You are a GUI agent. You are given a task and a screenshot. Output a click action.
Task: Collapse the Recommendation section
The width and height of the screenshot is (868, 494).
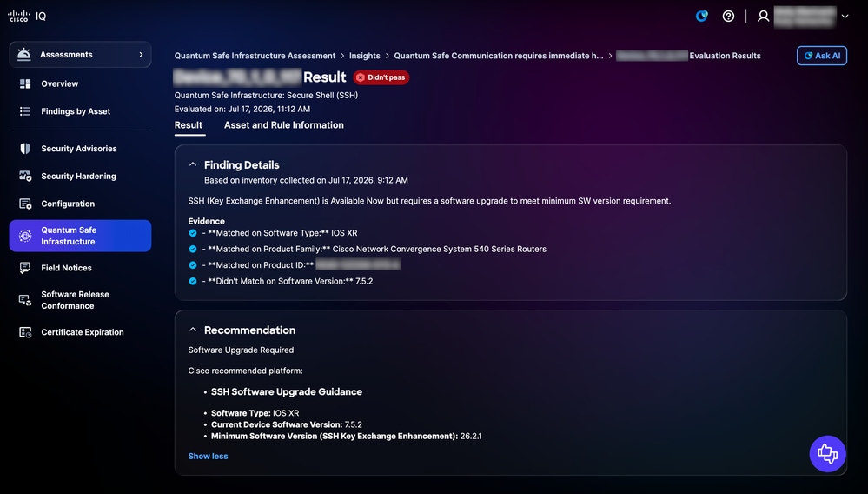click(x=193, y=330)
